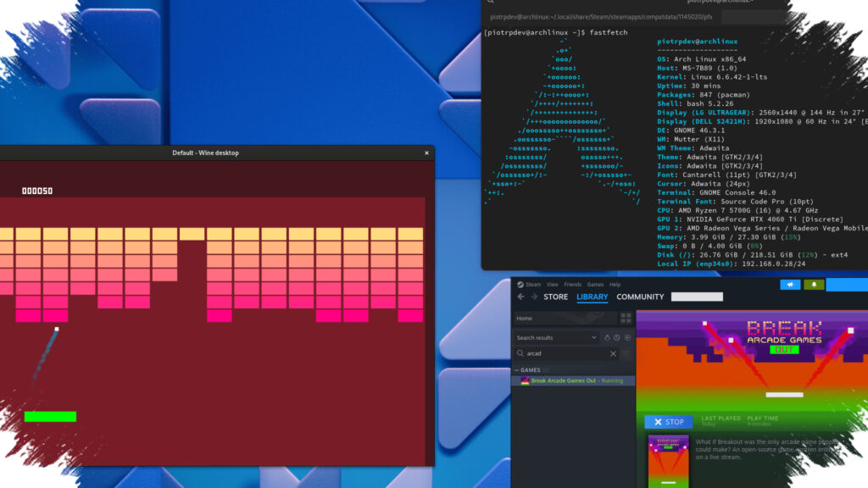
Task: Click the PLAY TIME label in Steam
Action: coord(762,419)
